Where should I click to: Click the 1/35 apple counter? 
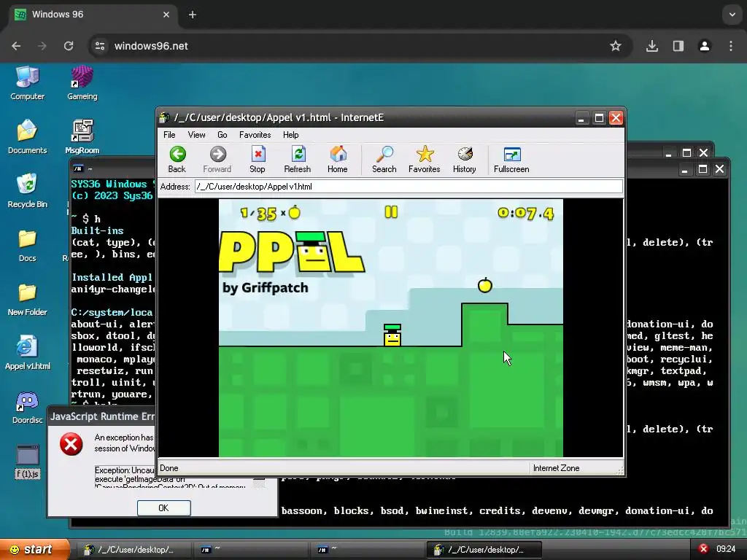tap(271, 213)
